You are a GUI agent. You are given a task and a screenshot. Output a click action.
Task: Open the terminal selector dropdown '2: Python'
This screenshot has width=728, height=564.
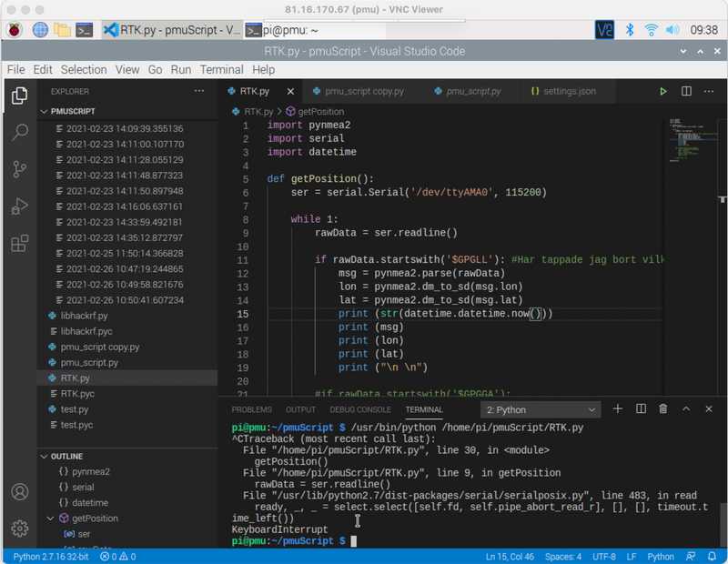[x=541, y=410]
